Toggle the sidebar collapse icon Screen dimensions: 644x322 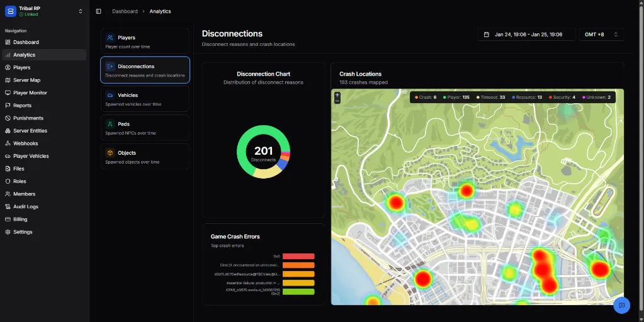[x=99, y=11]
